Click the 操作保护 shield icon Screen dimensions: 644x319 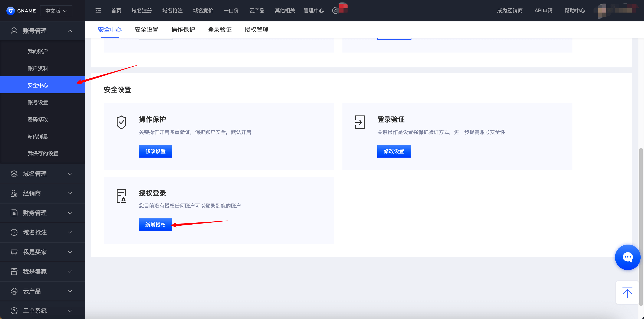tap(121, 122)
